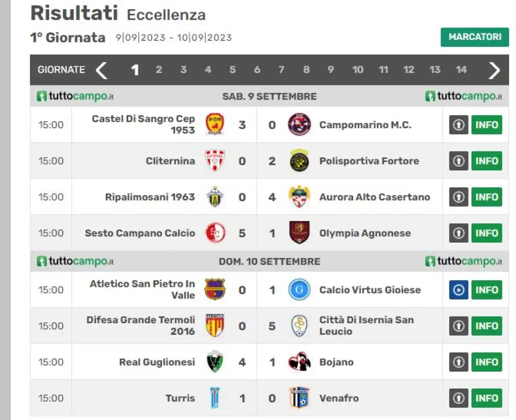This screenshot has width=516, height=420.
Task: Select giornata 7 in the navigation bar
Action: pyautogui.click(x=281, y=70)
